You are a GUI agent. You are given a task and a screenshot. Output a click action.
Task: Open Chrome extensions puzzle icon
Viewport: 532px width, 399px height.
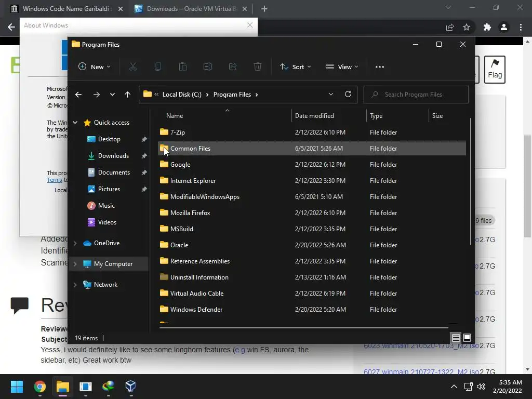[487, 27]
